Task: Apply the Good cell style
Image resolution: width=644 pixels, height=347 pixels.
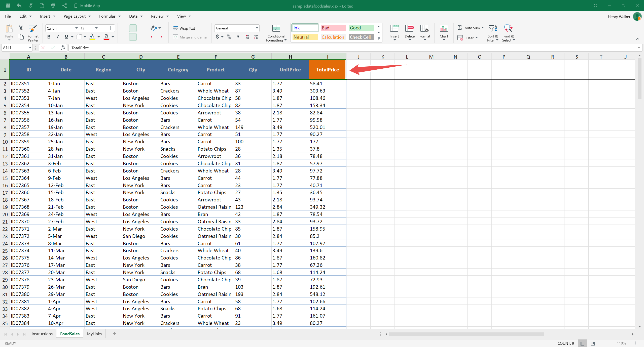Action: 361,28
